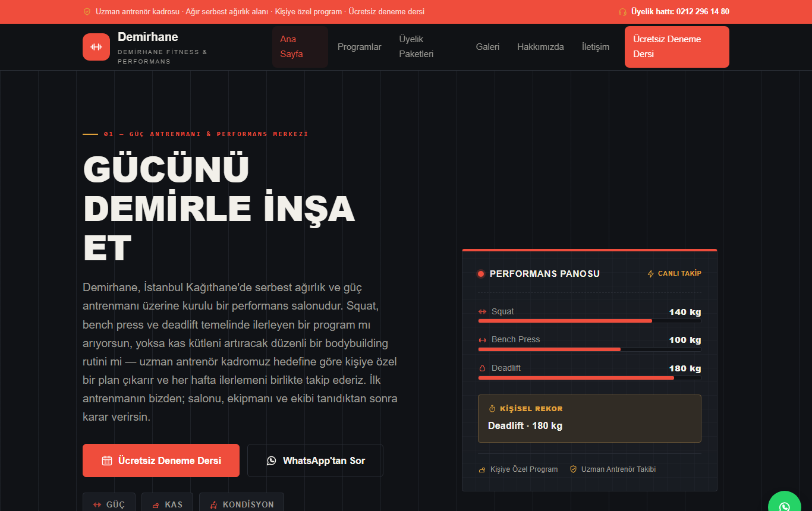This screenshot has width=812, height=511.
Task: Open the Programlar menu item
Action: click(360, 47)
